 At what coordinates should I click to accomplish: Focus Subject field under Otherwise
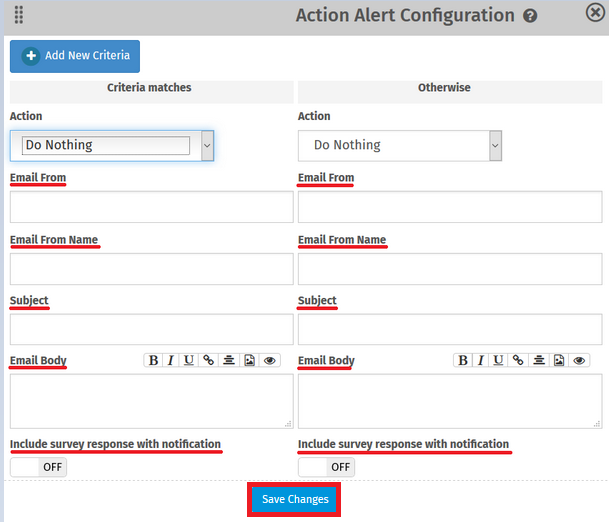pos(450,329)
